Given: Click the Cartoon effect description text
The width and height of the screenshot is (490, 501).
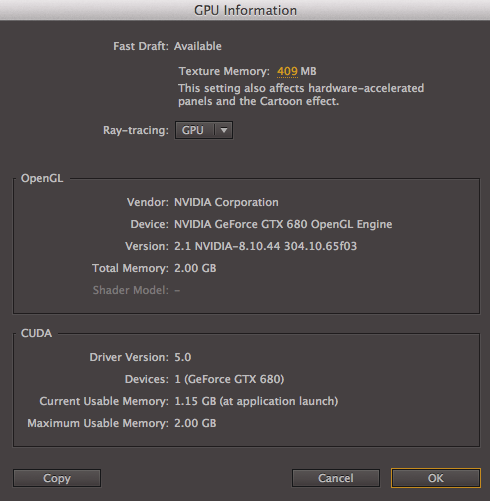Looking at the screenshot, I should click(x=301, y=95).
